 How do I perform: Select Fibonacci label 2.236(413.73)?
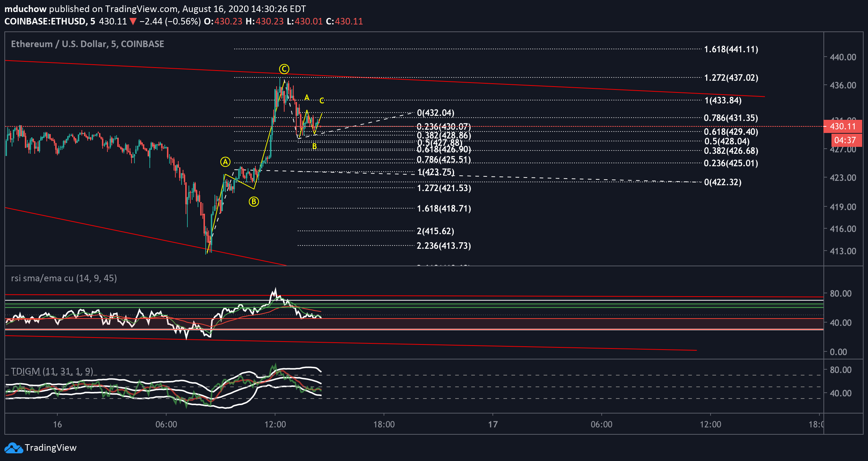pos(444,246)
